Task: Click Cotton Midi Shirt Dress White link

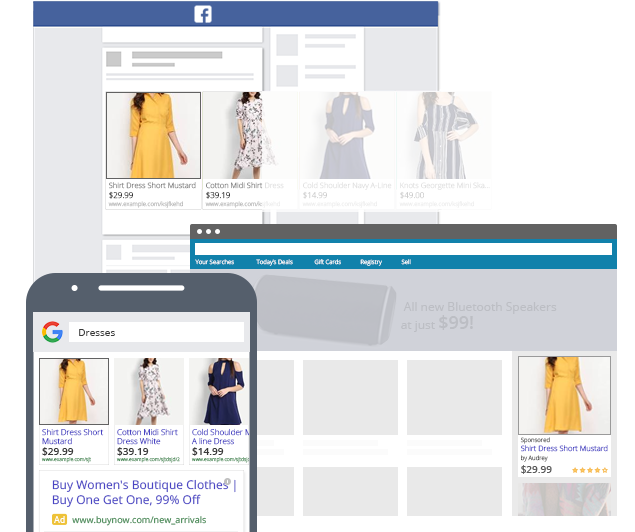Action: pyautogui.click(x=147, y=436)
